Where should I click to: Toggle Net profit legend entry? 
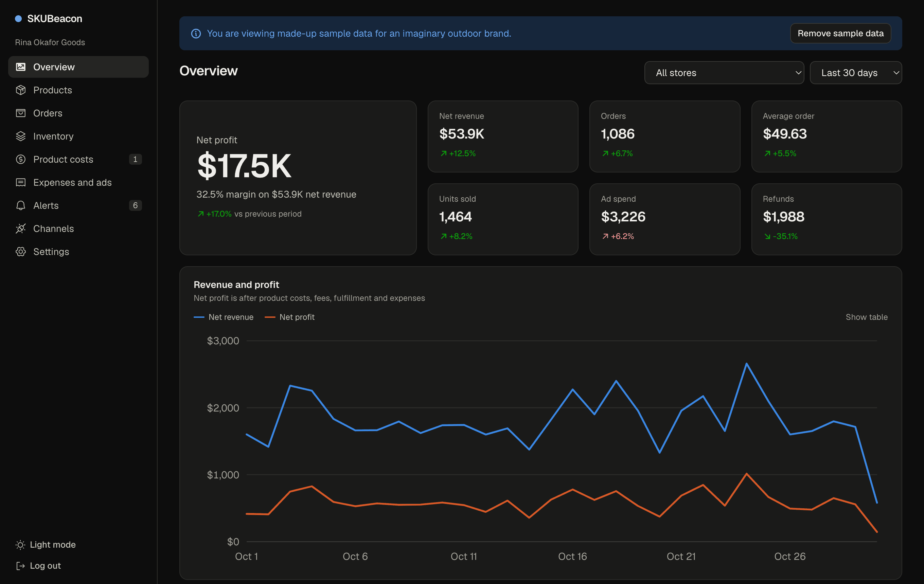[290, 317]
